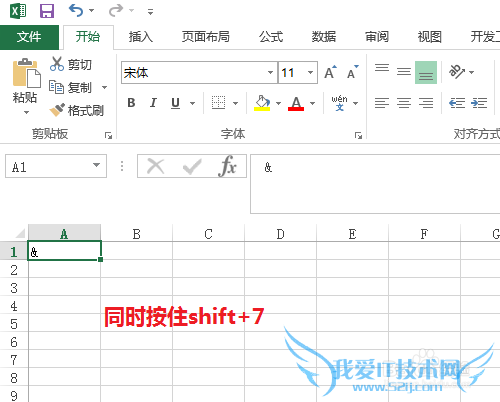Decrease font size with smaller A
The height and width of the screenshot is (402, 500).
pos(353,72)
